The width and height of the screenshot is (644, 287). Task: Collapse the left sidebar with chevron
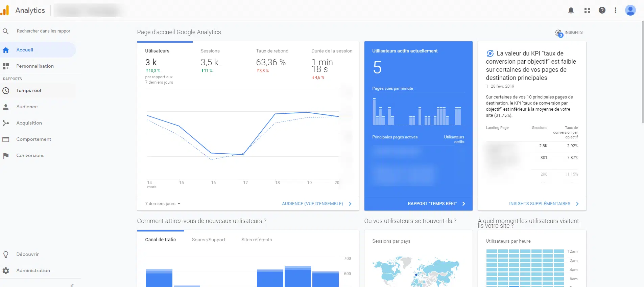pos(72,285)
